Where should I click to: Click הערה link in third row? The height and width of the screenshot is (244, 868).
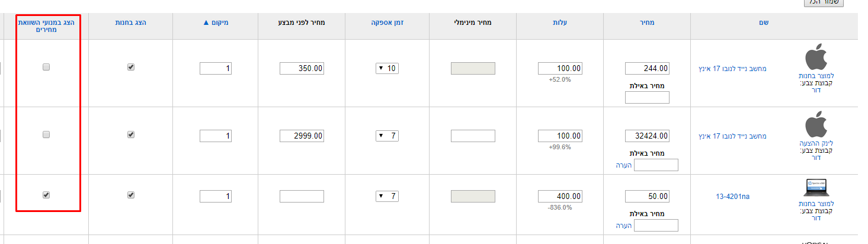point(624,226)
